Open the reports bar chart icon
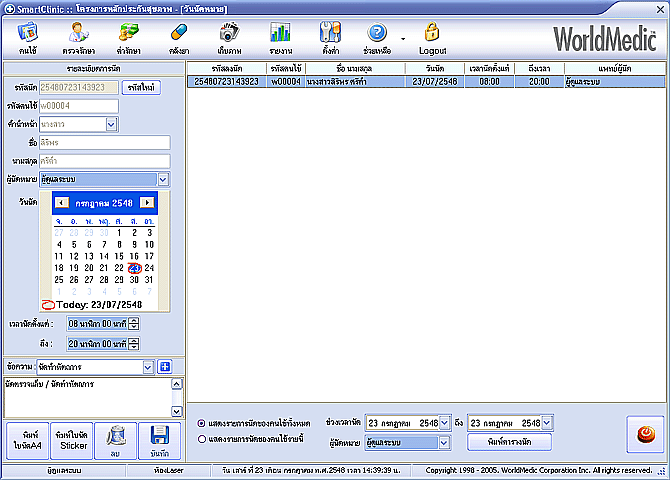Screen dimensions: 670x480 280,37
